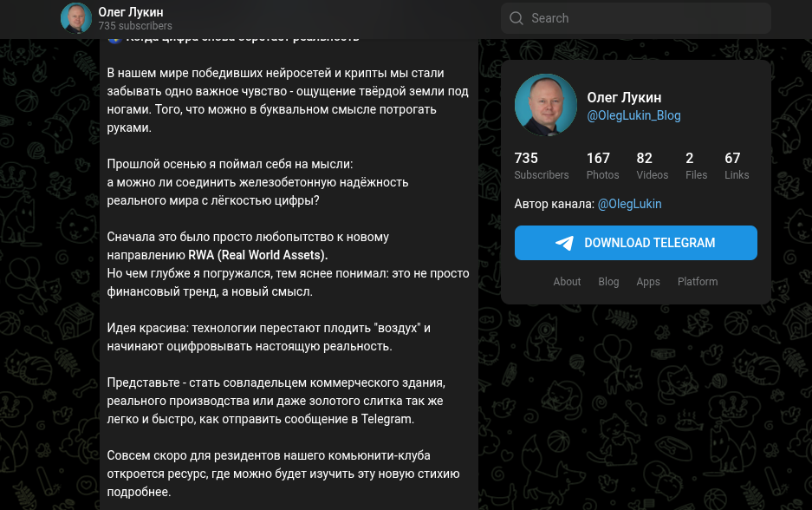
Task: Click the small channel avatar in the header
Action: click(x=76, y=18)
